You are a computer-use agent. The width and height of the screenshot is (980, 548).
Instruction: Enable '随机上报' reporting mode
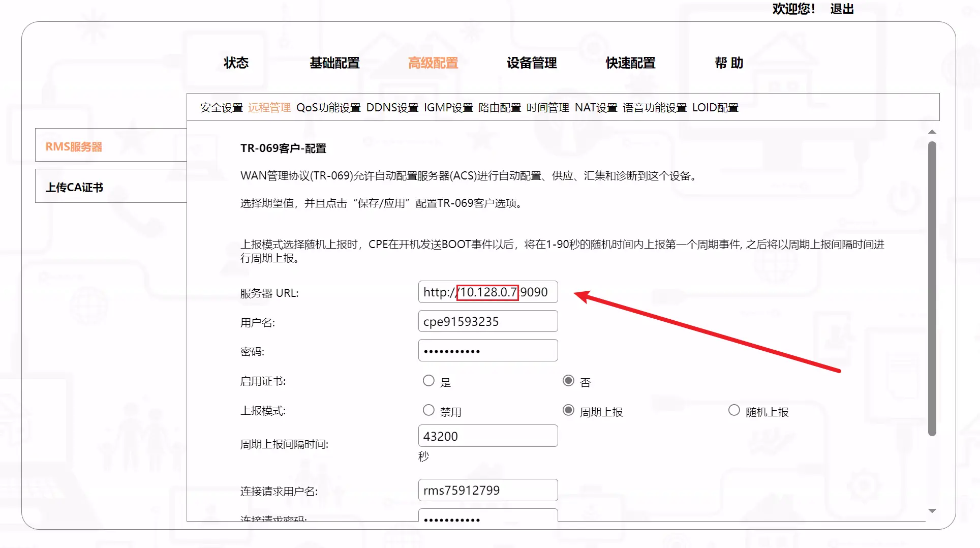(733, 410)
